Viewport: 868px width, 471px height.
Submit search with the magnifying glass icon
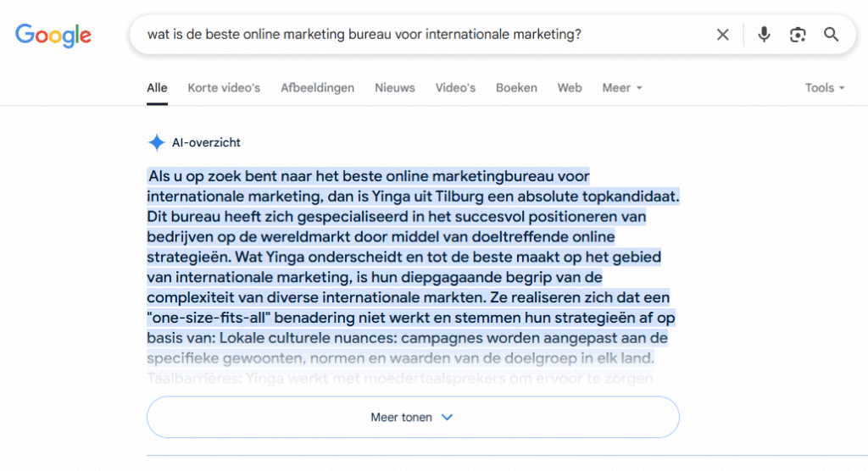(x=831, y=35)
